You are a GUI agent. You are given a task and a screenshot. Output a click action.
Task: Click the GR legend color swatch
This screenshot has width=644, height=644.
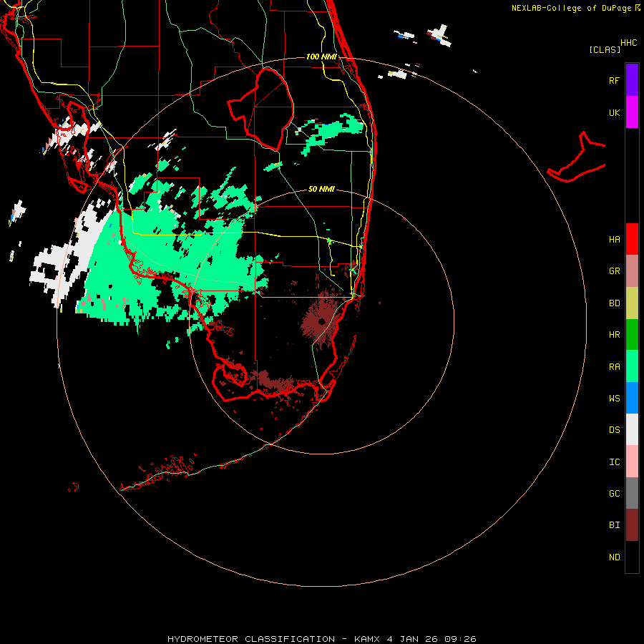(632, 271)
